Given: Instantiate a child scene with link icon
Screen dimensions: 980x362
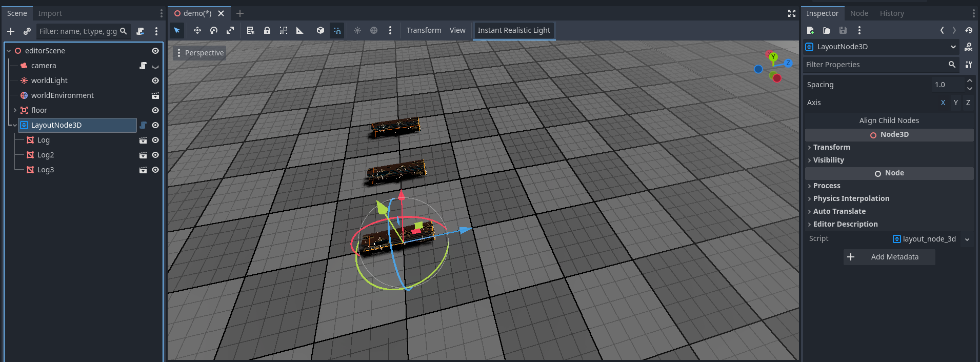Looking at the screenshot, I should [27, 31].
